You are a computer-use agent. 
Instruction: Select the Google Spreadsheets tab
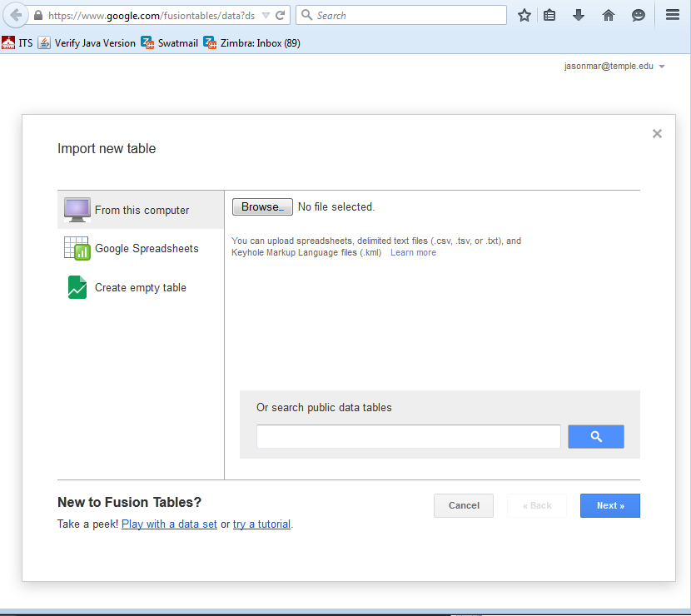tap(141, 249)
